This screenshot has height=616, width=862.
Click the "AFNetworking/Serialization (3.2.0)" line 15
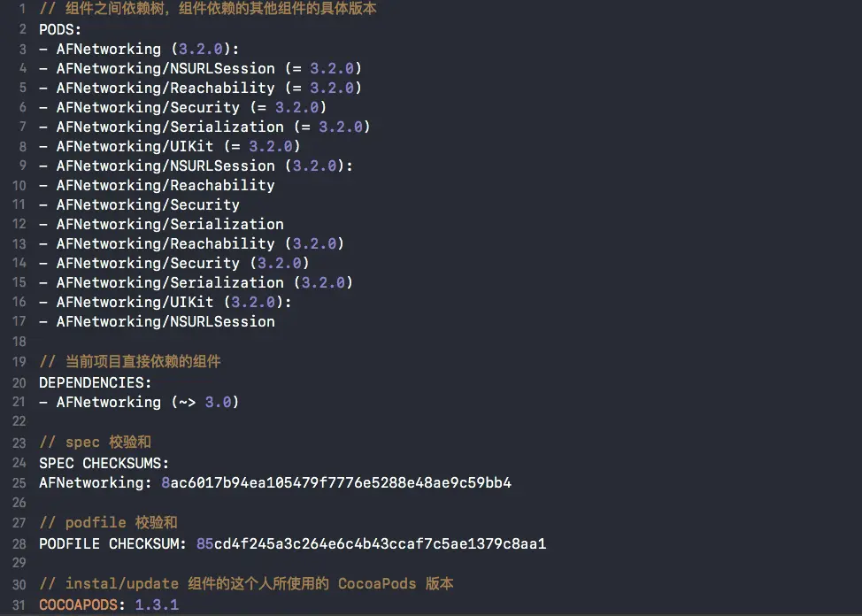click(x=196, y=282)
